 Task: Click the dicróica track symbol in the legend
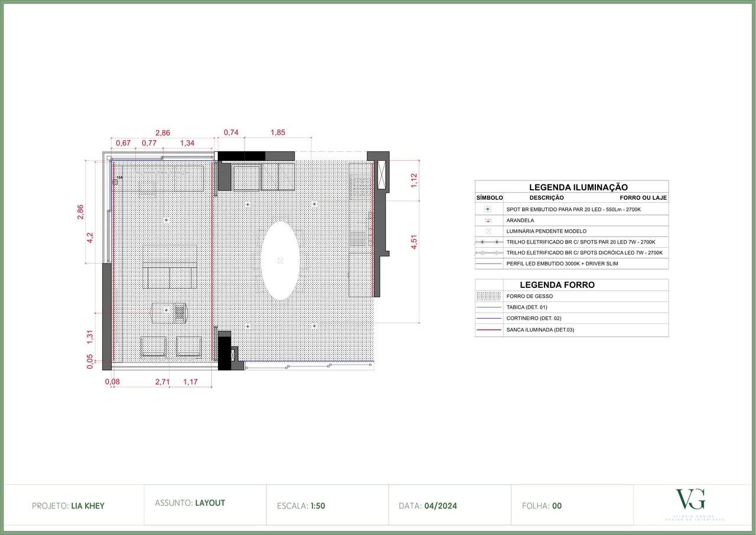point(489,252)
